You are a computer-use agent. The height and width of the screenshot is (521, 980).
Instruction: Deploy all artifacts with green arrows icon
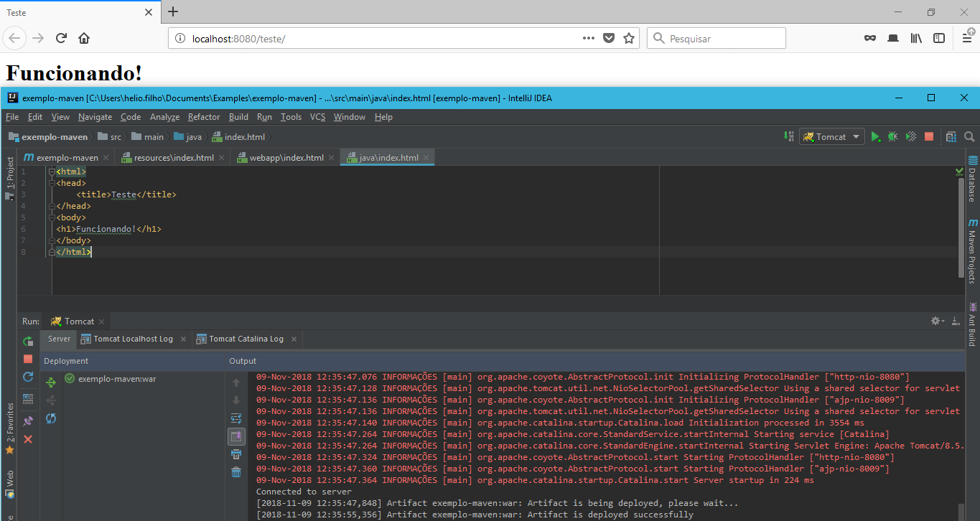point(51,382)
